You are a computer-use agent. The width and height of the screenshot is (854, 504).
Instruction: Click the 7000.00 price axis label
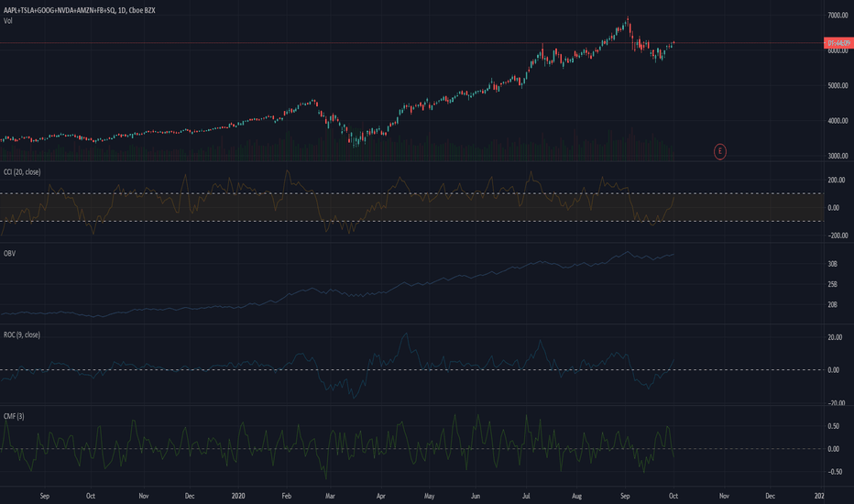point(838,16)
